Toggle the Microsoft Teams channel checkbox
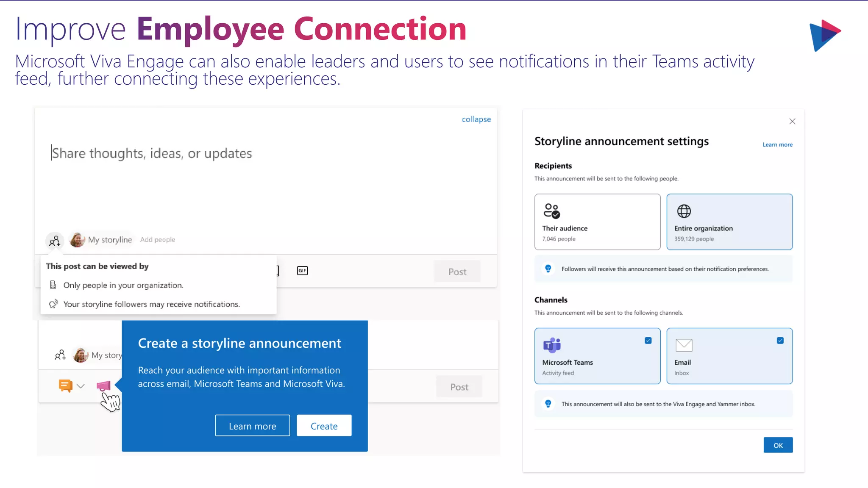Screen dimensions: 868x488 648,341
